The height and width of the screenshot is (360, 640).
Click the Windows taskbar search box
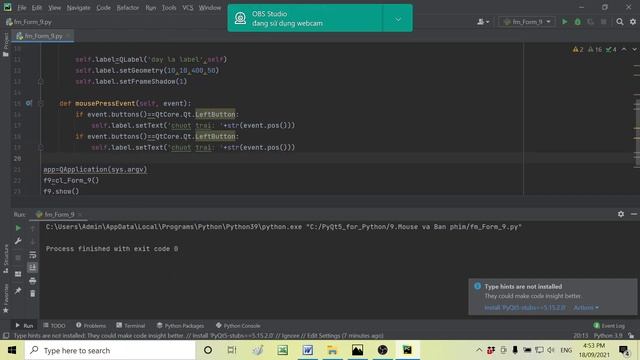tap(110, 350)
